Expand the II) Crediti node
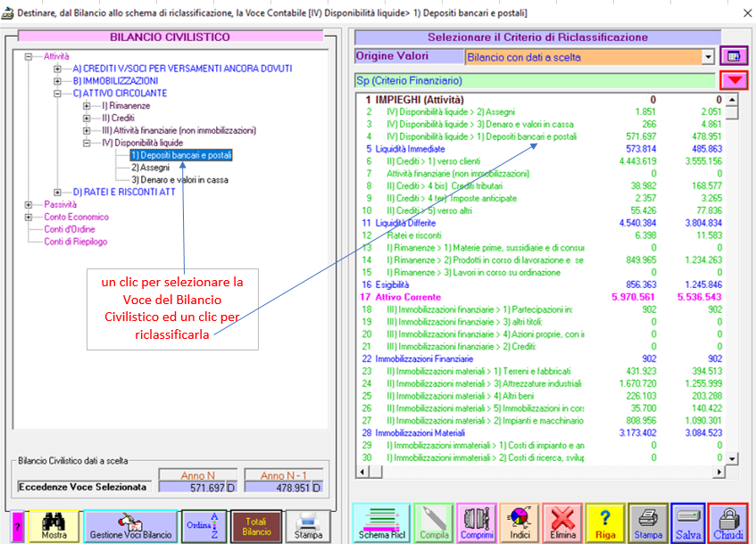 pyautogui.click(x=87, y=118)
